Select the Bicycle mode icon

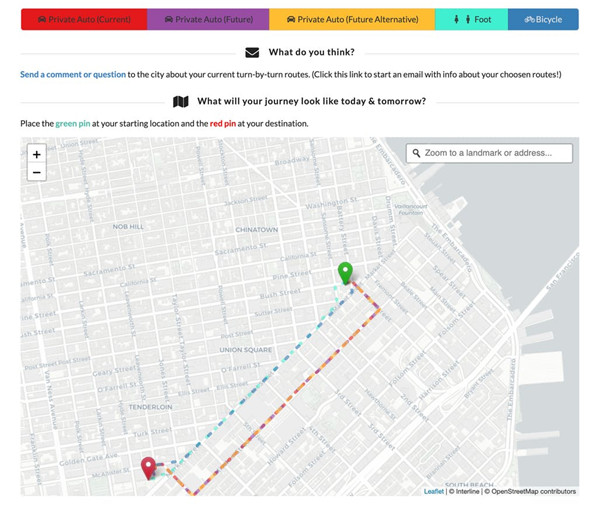[x=529, y=19]
